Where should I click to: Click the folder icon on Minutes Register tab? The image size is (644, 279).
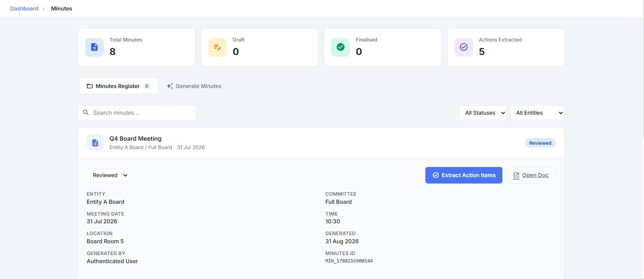90,86
